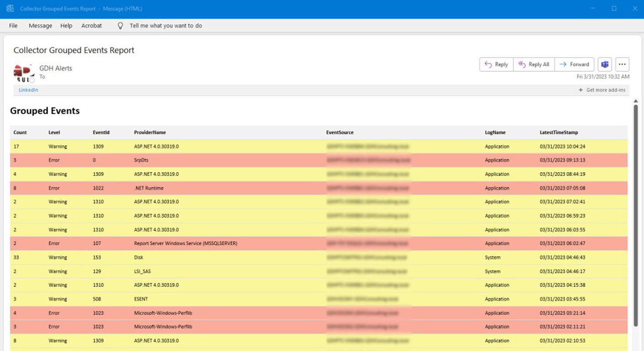This screenshot has width=644, height=351.
Task: Click the Reply button
Action: coord(496,64)
